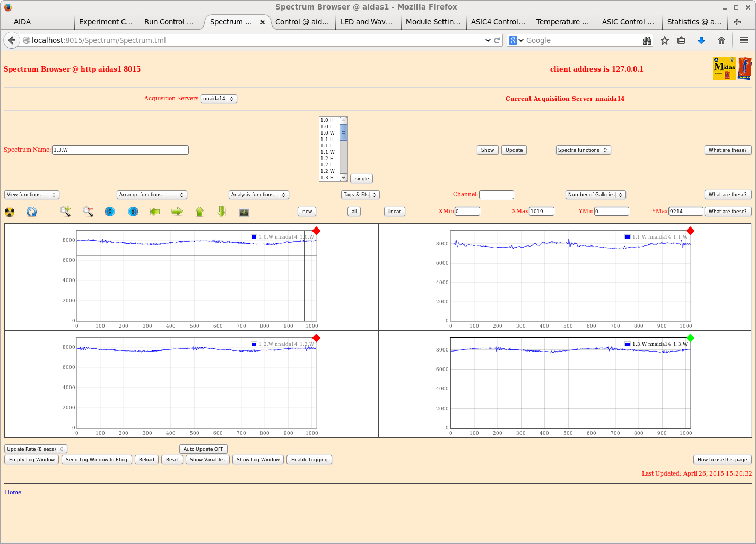This screenshot has width=756, height=544.
Task: Click the Spectrum Name input field
Action: coord(120,150)
